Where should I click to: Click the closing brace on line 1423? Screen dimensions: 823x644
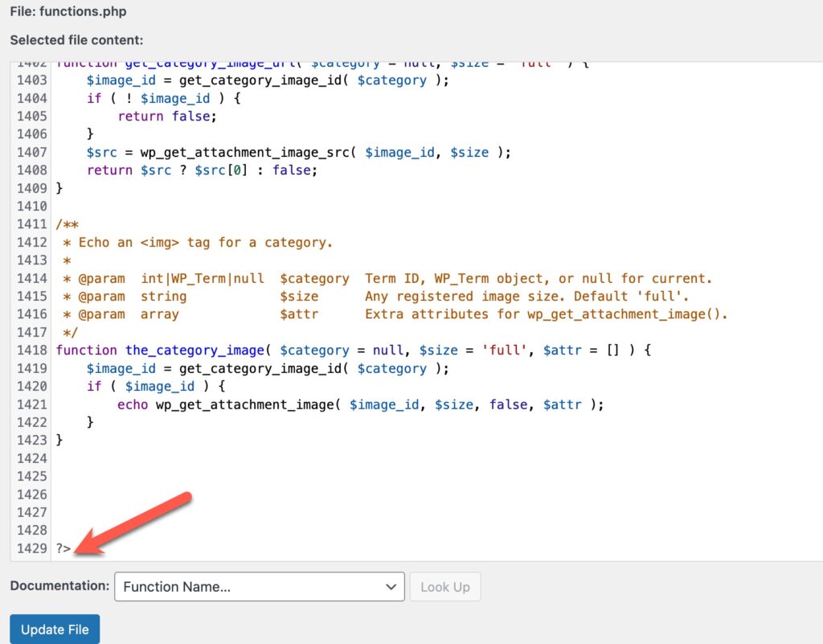tap(59, 440)
